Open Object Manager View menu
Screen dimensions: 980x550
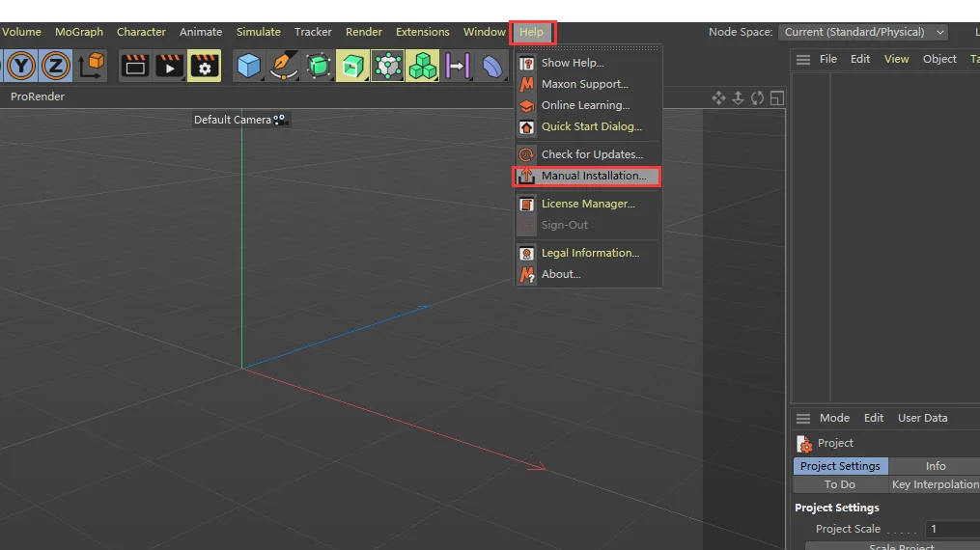point(896,59)
